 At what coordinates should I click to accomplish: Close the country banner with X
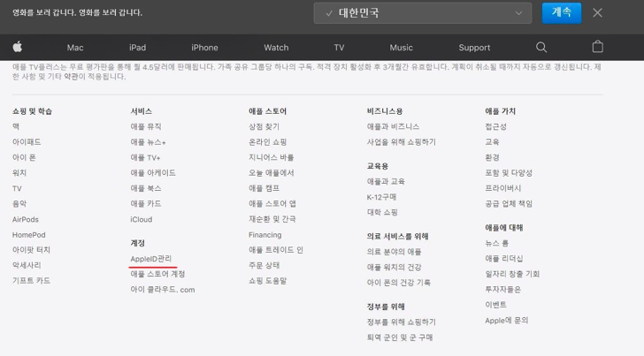click(598, 12)
